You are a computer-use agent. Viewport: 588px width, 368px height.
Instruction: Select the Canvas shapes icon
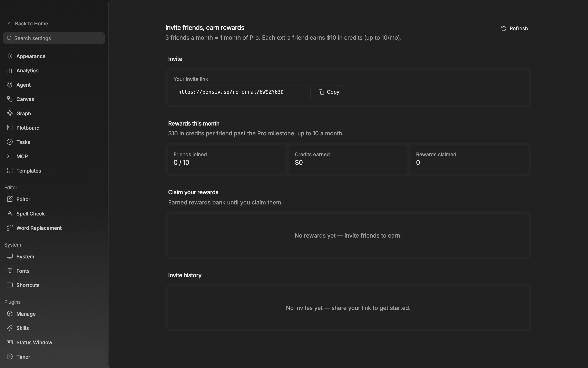(x=10, y=99)
